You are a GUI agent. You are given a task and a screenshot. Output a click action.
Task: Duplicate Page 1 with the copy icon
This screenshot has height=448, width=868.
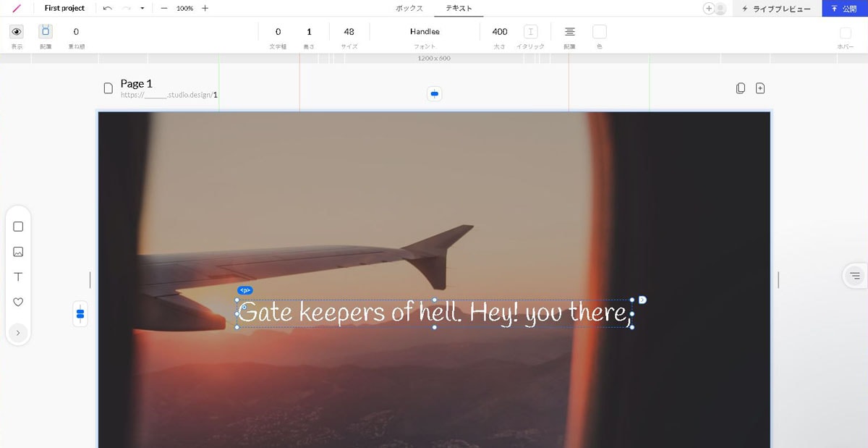pos(740,88)
